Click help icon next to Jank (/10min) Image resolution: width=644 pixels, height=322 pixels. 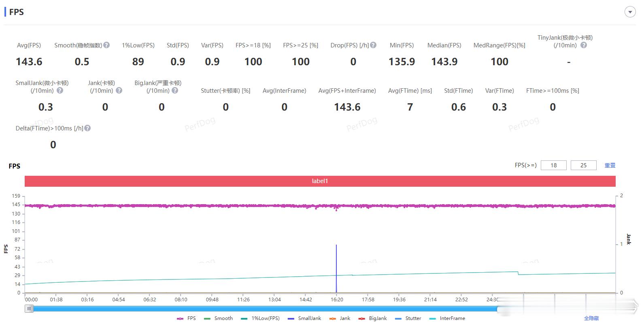pyautogui.click(x=119, y=90)
